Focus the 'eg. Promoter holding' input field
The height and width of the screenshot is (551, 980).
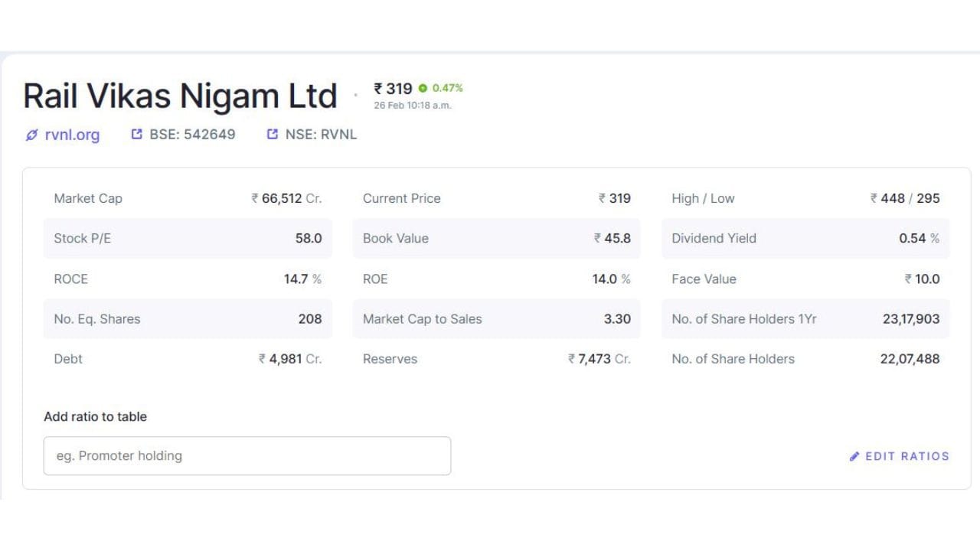pos(247,456)
